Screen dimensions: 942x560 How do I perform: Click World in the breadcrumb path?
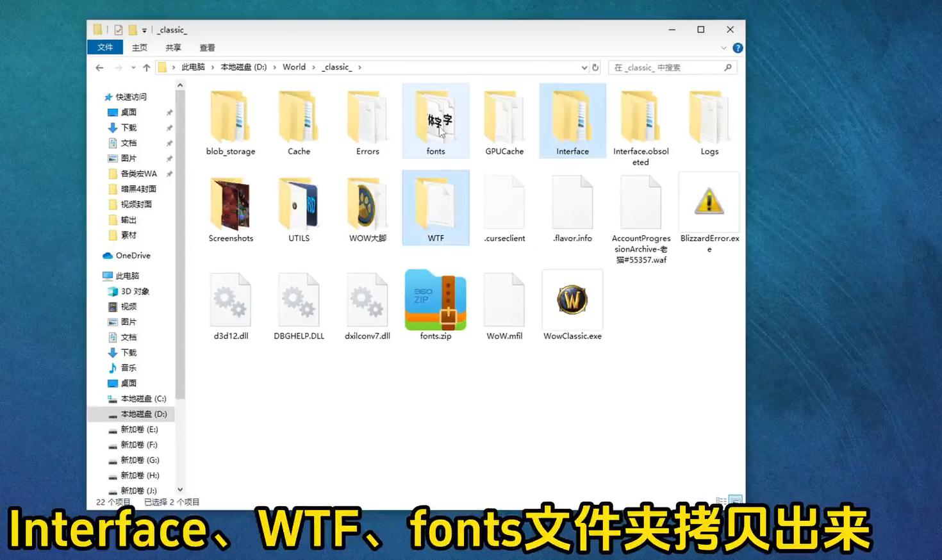(x=294, y=67)
